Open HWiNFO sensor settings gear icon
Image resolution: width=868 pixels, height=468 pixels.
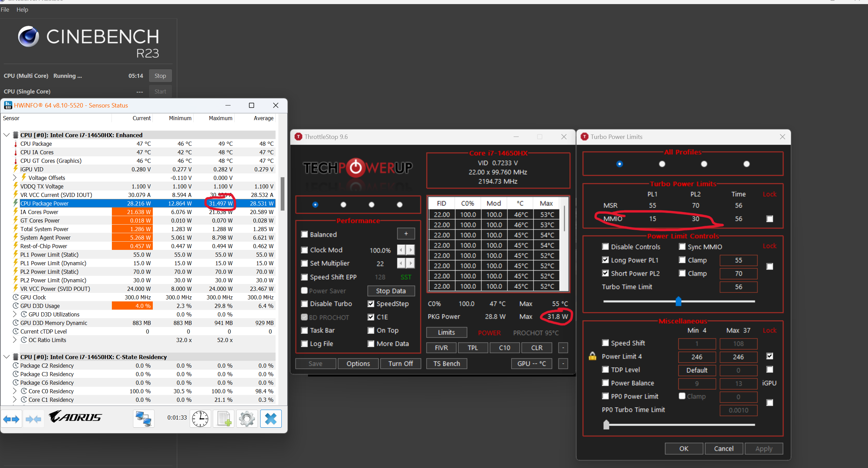(247, 419)
